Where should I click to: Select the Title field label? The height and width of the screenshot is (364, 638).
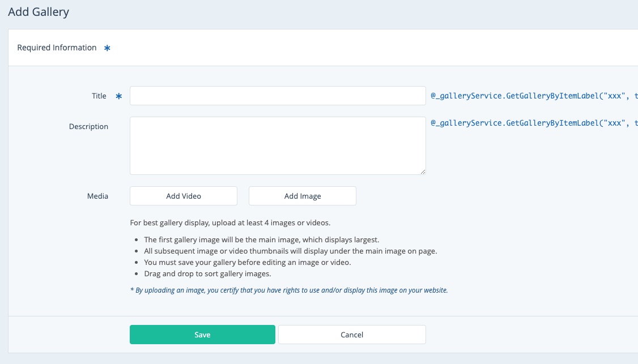(x=99, y=96)
